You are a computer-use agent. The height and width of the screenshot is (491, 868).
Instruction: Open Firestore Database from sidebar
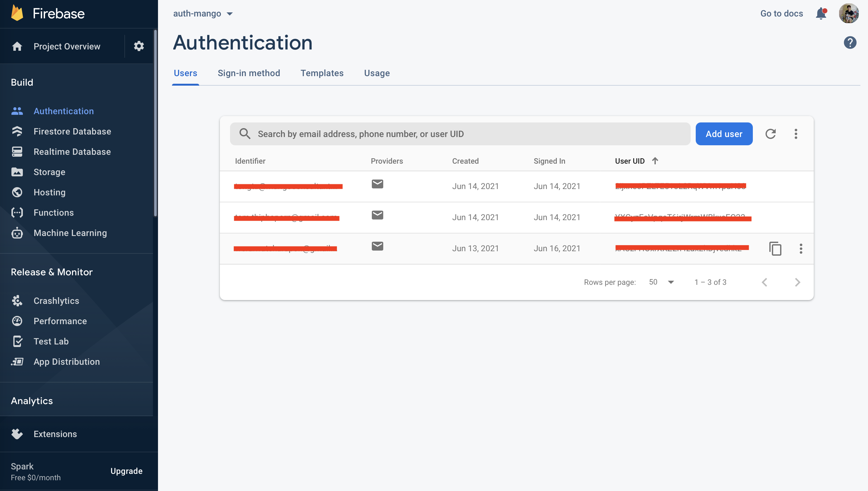[x=72, y=131]
